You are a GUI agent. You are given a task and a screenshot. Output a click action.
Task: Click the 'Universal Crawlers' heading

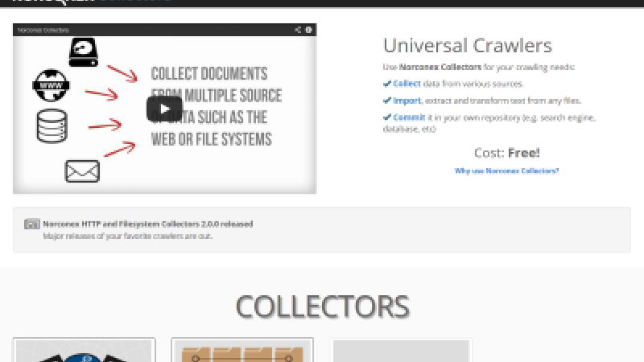(468, 45)
